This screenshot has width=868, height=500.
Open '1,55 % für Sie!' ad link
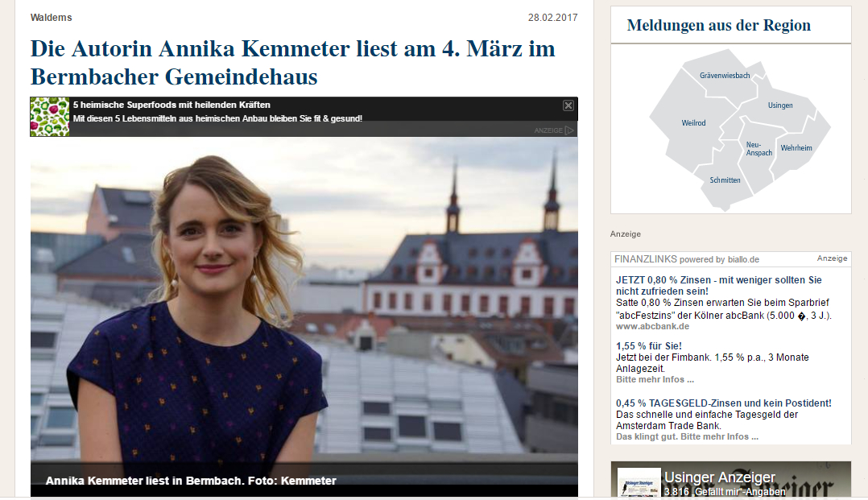[649, 346]
